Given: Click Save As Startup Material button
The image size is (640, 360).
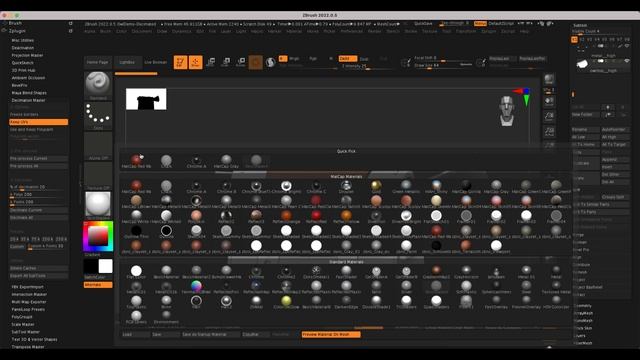Looking at the screenshot, I should click(x=210, y=334).
